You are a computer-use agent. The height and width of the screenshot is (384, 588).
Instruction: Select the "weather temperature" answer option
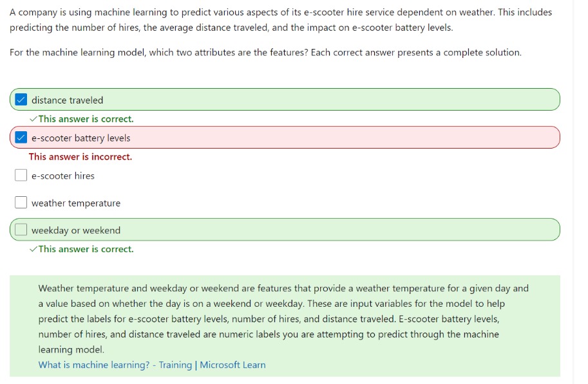[x=77, y=202]
